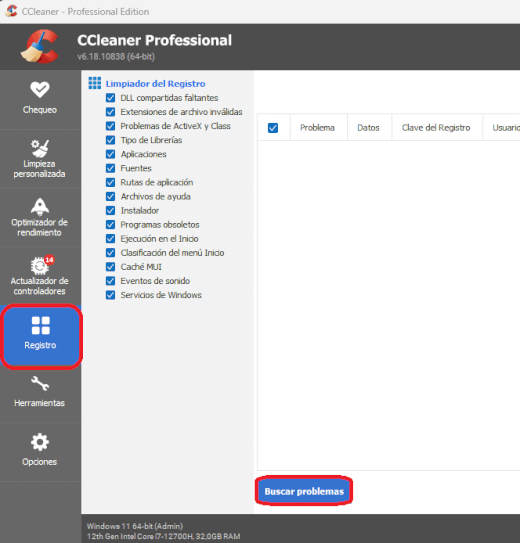Screen dimensions: 520x543
Task: Uncheck Clasificación del menú Inicio
Action: [x=110, y=253]
